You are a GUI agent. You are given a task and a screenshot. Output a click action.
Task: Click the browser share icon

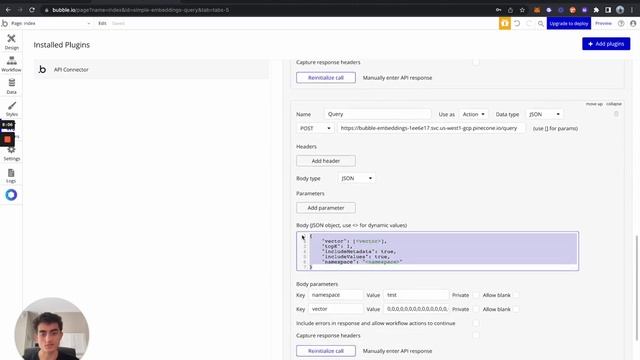pyautogui.click(x=510, y=10)
